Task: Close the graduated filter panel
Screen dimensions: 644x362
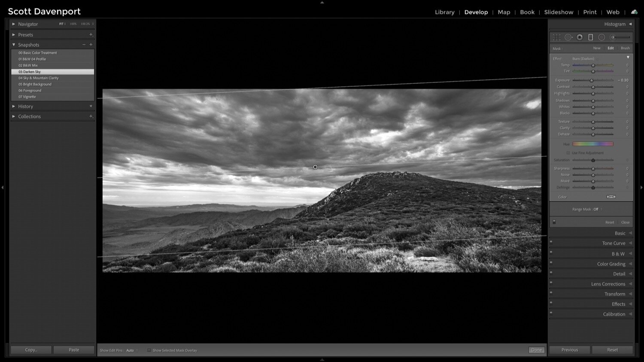Action: pos(625,222)
